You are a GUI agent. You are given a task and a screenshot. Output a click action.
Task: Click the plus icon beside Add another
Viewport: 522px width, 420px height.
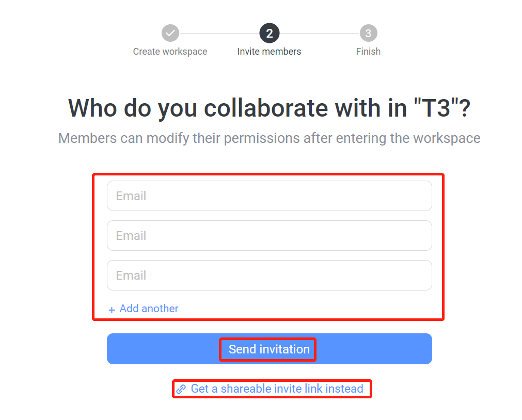coord(112,310)
